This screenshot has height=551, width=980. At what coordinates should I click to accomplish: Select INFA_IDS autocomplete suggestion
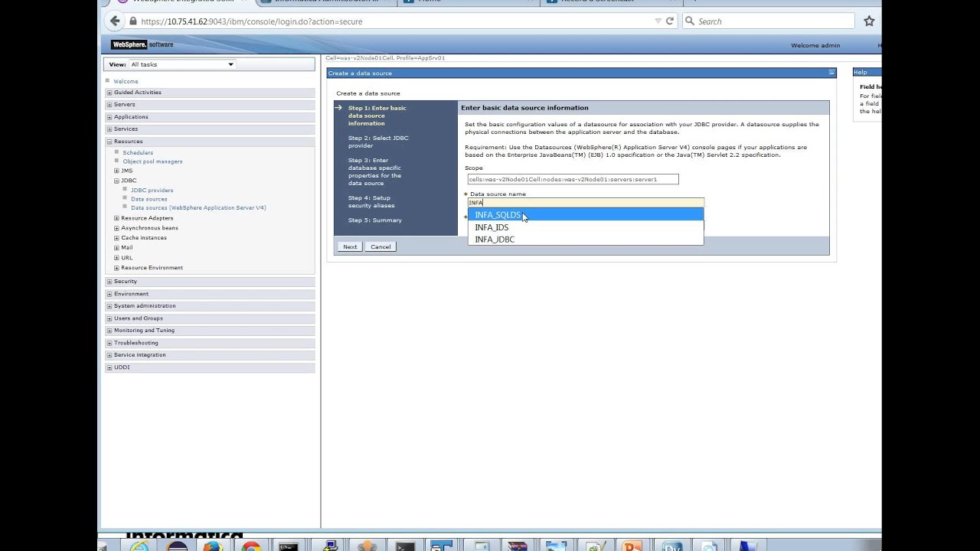coord(586,227)
